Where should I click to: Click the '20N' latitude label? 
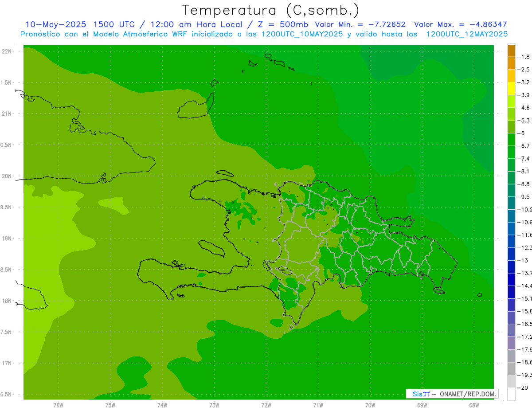pos(7,176)
